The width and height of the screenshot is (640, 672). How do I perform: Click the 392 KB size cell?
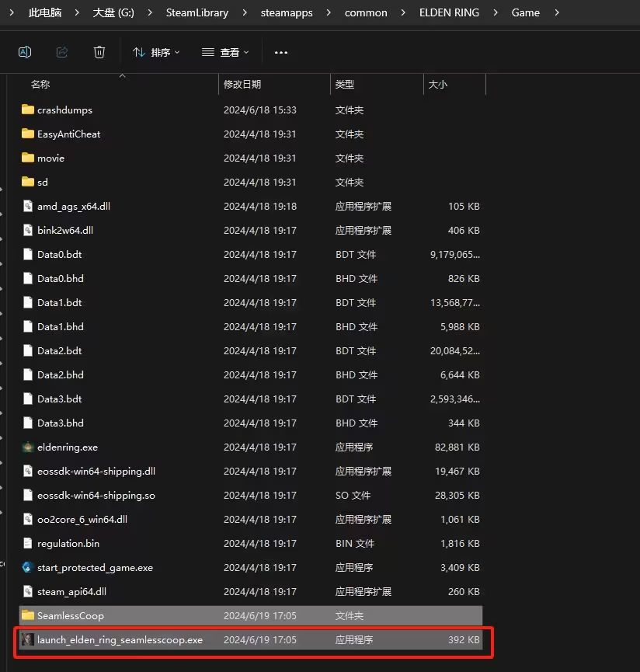[464, 640]
